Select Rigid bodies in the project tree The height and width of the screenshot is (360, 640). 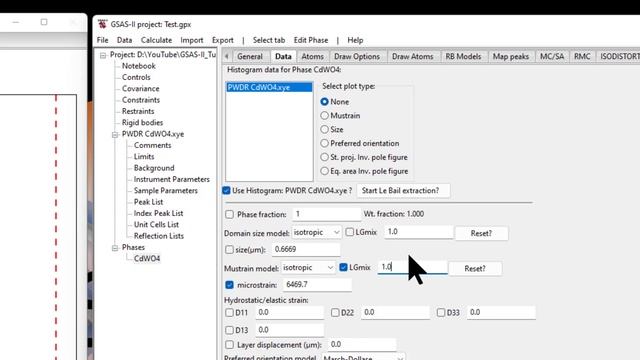[142, 122]
